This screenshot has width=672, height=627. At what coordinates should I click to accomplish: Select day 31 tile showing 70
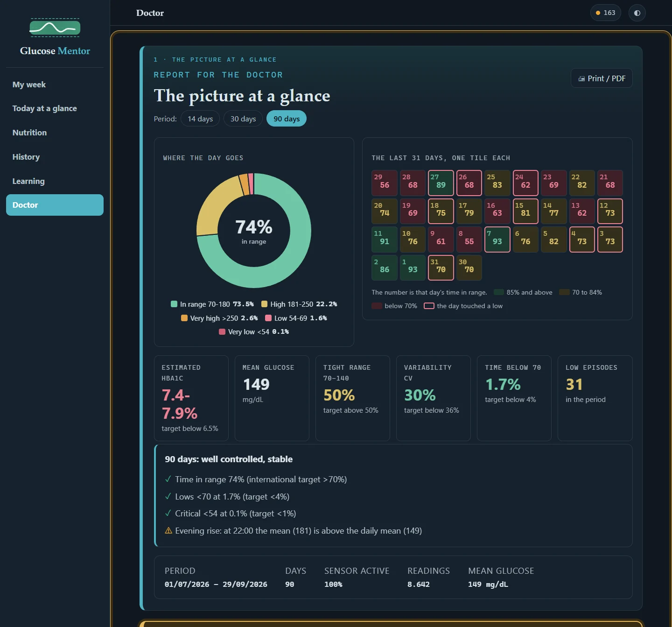(x=441, y=268)
